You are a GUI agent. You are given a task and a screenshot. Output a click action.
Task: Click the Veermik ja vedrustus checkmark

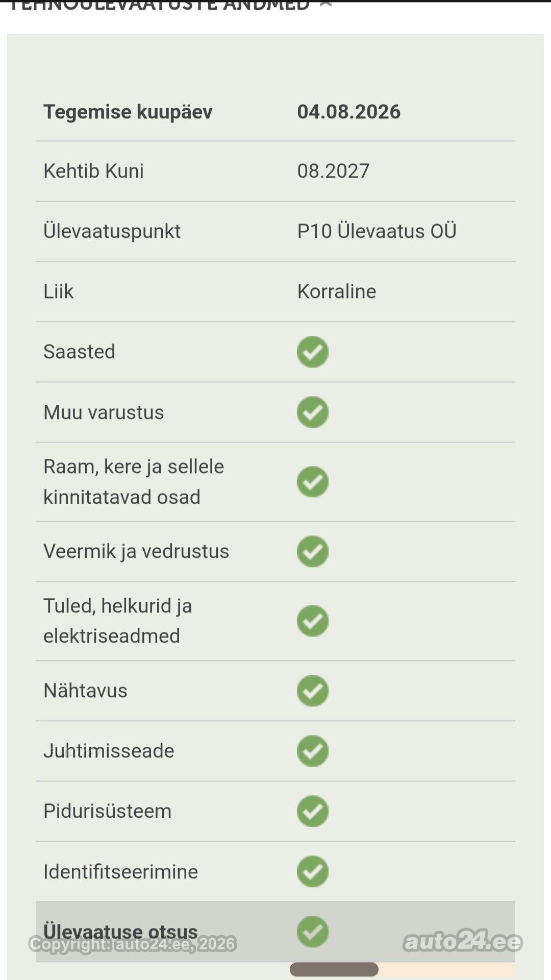312,551
